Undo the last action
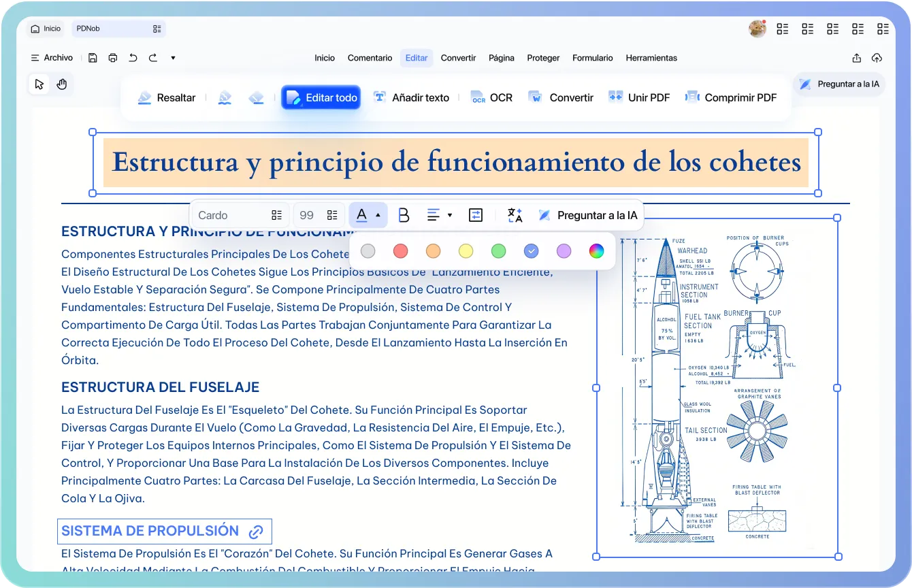 [x=133, y=58]
